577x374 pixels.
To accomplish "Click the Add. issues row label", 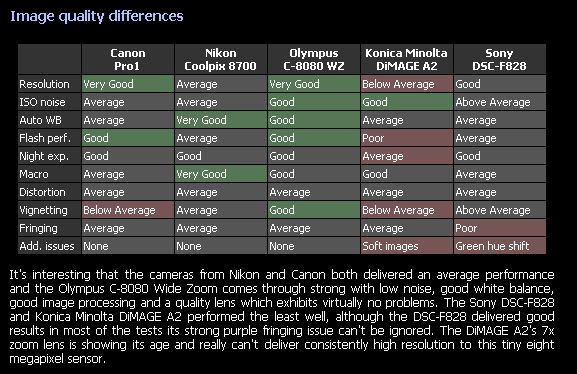I will coord(49,246).
